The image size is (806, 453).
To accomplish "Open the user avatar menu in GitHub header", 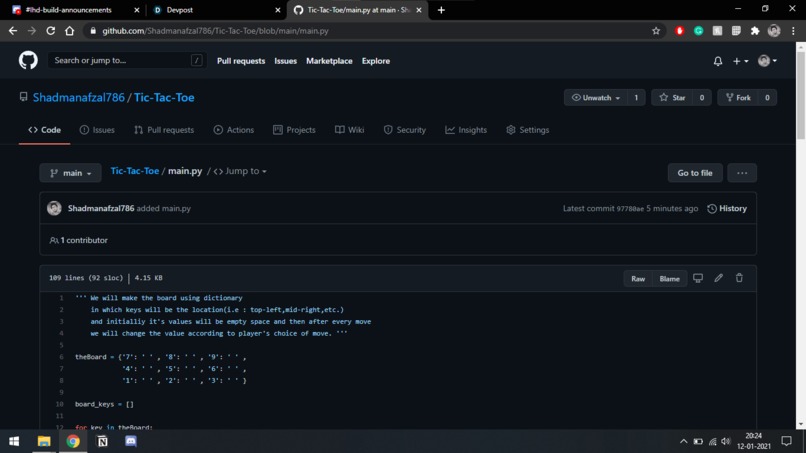I will coord(767,61).
